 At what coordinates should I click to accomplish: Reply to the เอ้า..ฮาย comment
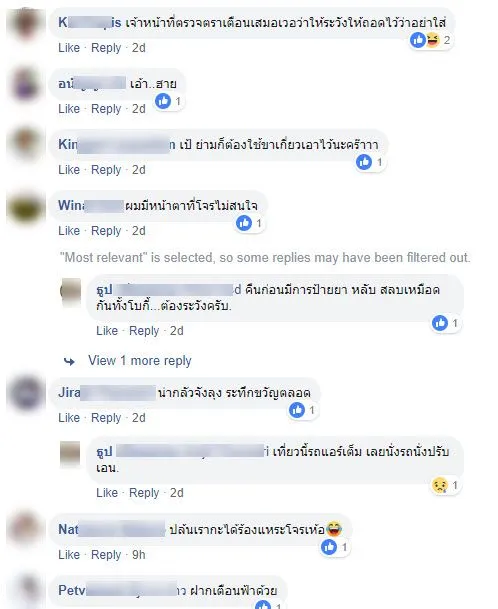[x=106, y=109]
